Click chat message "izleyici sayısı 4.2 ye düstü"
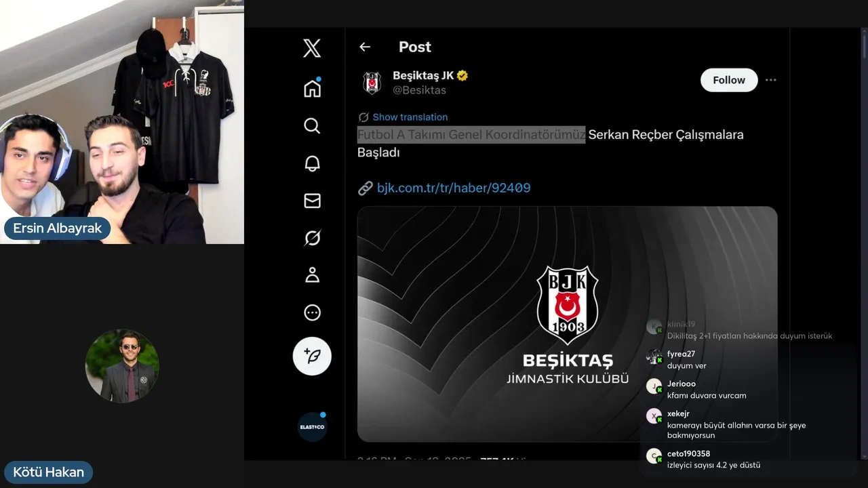 click(713, 466)
